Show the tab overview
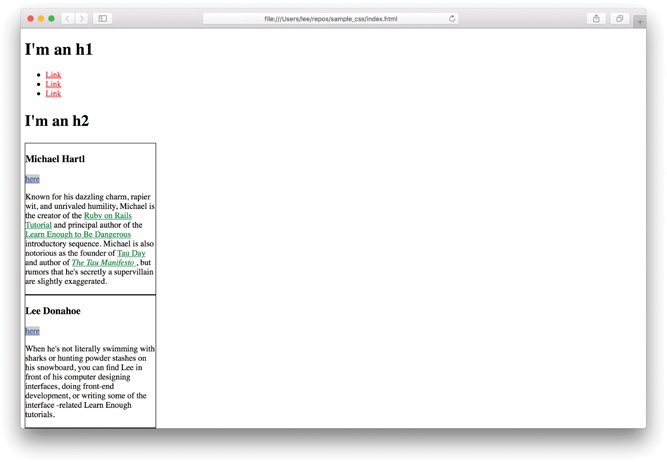 619,19
